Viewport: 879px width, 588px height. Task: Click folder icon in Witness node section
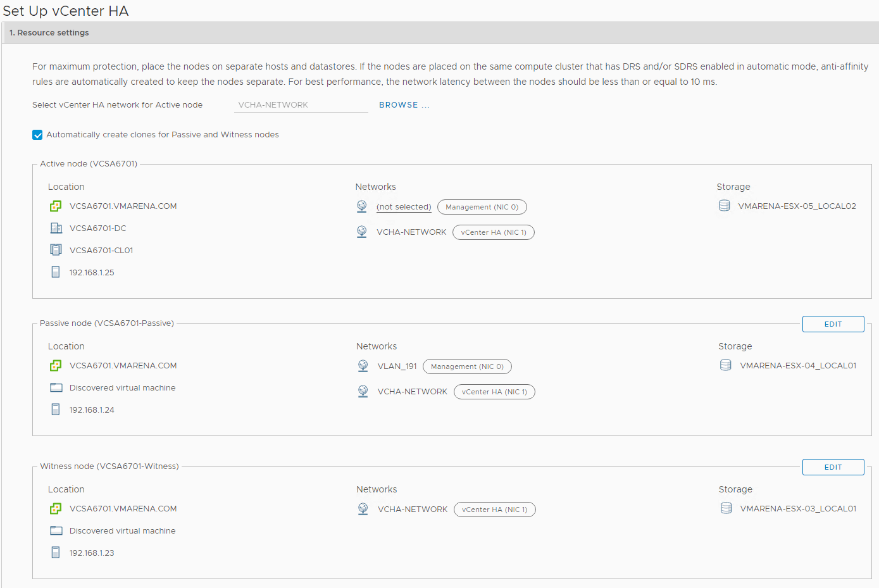click(x=56, y=530)
